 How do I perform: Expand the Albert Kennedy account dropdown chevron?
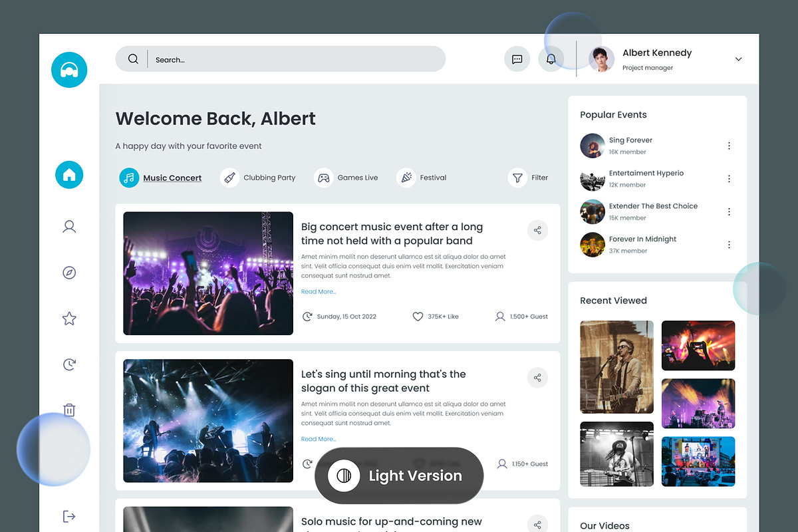pos(738,59)
